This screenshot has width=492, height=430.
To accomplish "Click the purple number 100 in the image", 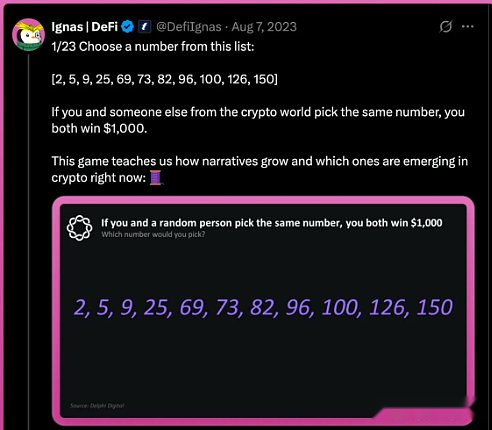I will [x=340, y=307].
